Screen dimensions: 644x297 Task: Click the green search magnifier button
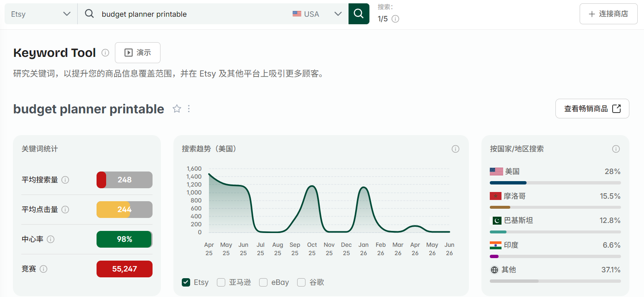[x=359, y=14]
